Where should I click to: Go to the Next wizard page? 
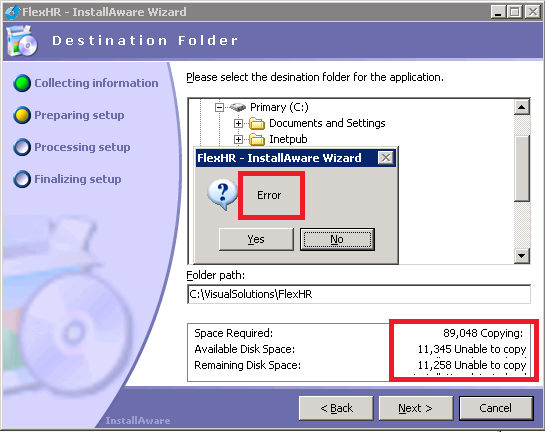point(416,408)
